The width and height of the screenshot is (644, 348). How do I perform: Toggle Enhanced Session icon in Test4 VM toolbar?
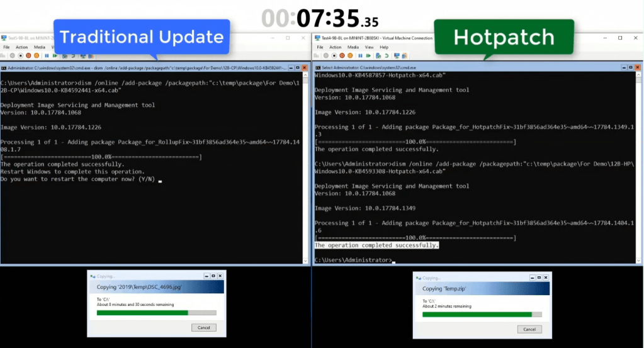point(397,55)
